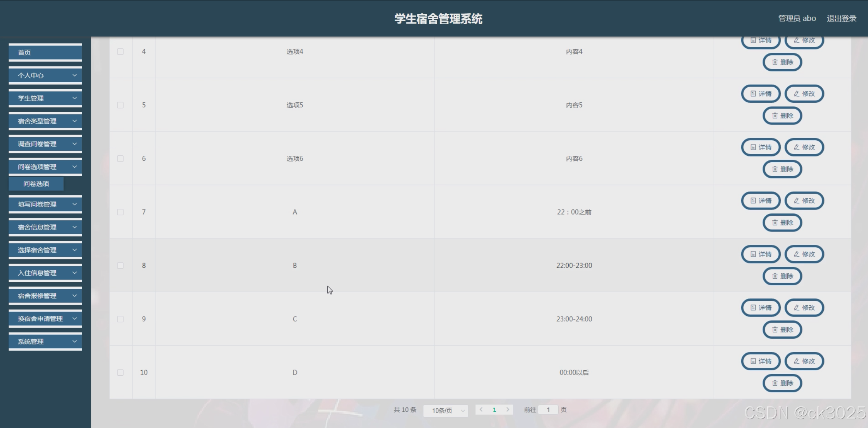Select page number 1 in pagination

pyautogui.click(x=495, y=410)
